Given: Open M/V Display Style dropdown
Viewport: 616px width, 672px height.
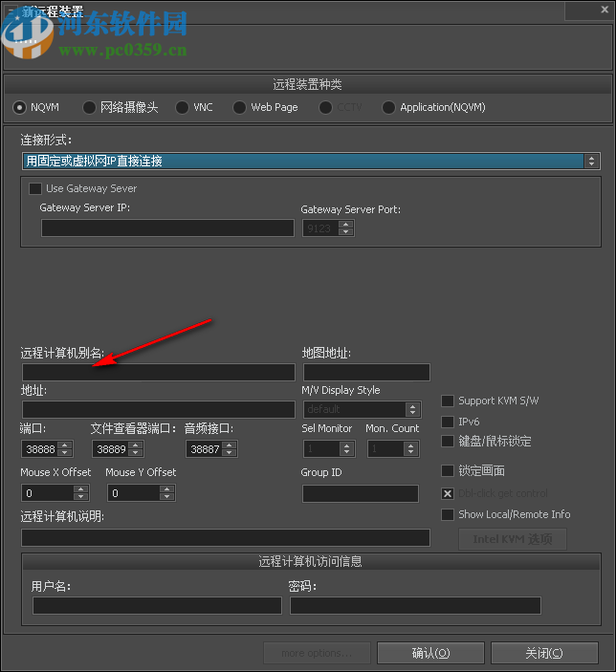Looking at the screenshot, I should point(363,409).
